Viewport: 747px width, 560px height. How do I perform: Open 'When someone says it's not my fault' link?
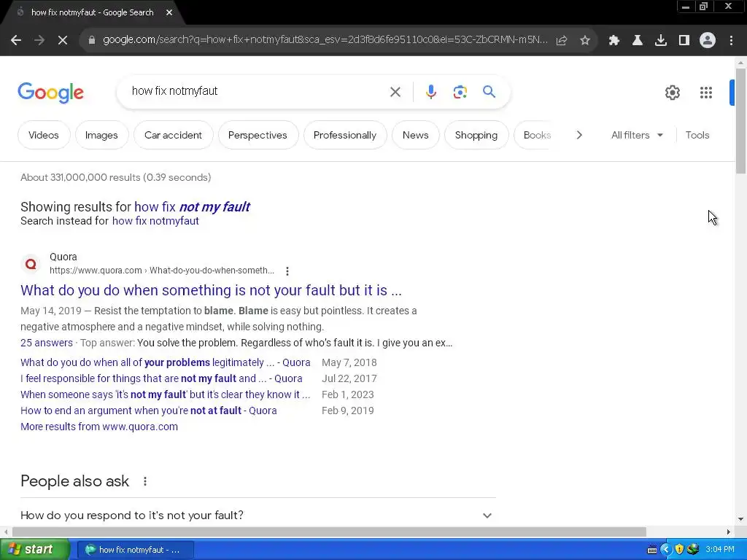(166, 394)
